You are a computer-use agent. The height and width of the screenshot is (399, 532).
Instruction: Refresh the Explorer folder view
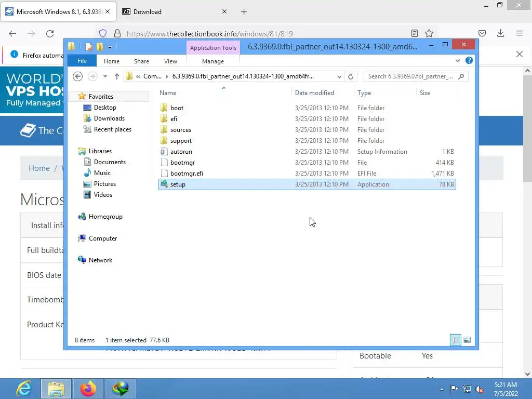(351, 76)
